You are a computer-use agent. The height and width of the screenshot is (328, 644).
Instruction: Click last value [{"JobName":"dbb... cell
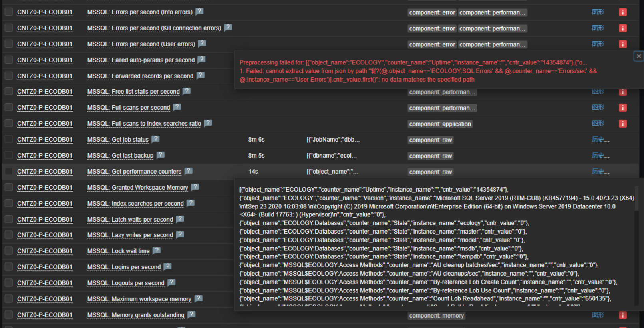click(333, 140)
